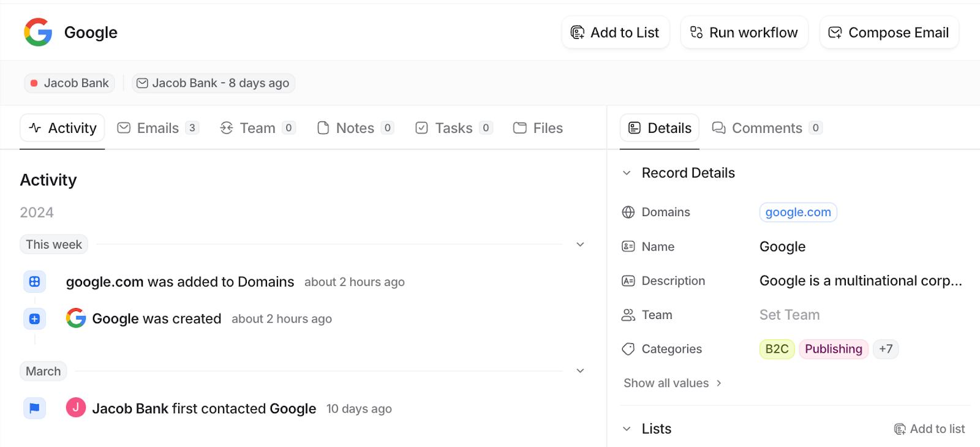Switch to the Notes tab
980x447 pixels.
point(355,128)
